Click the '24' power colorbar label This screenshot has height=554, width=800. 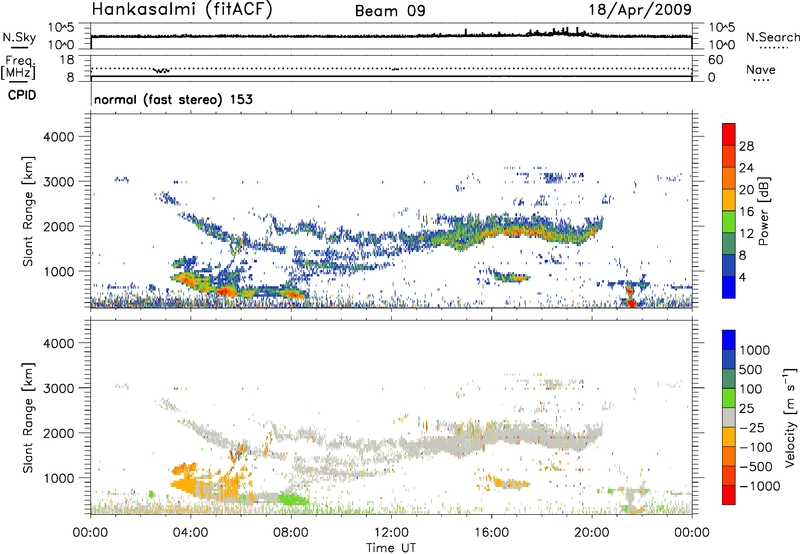click(746, 168)
